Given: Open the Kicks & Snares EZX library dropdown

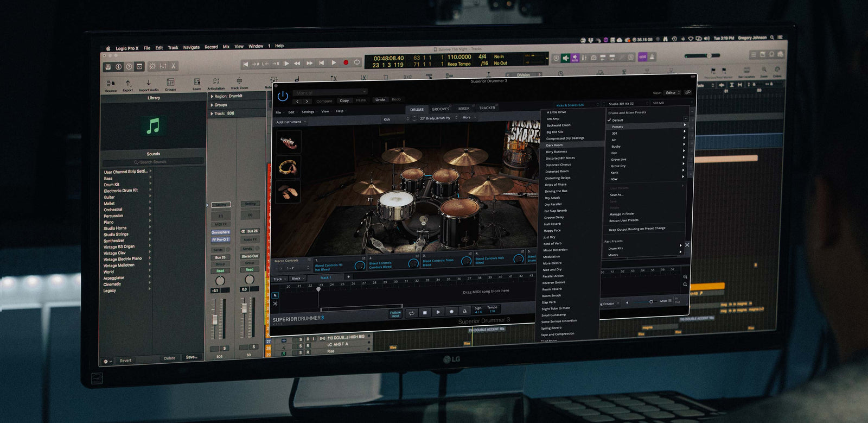Looking at the screenshot, I should (x=577, y=105).
